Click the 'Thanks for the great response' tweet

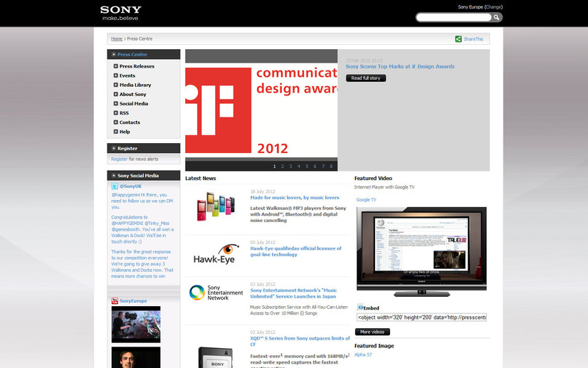click(x=142, y=263)
